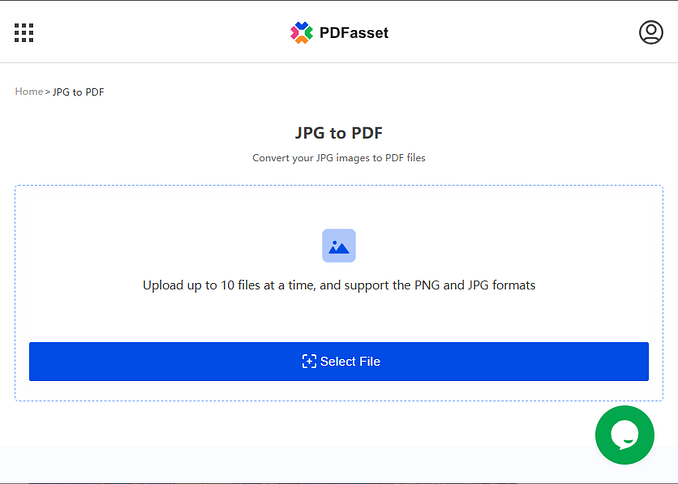Click 'Convert your JPG images to PDF files' text
The image size is (678, 484).
tap(339, 158)
